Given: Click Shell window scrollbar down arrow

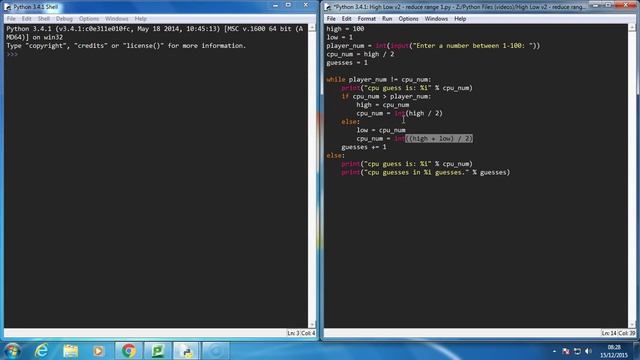Looking at the screenshot, I should (x=312, y=324).
